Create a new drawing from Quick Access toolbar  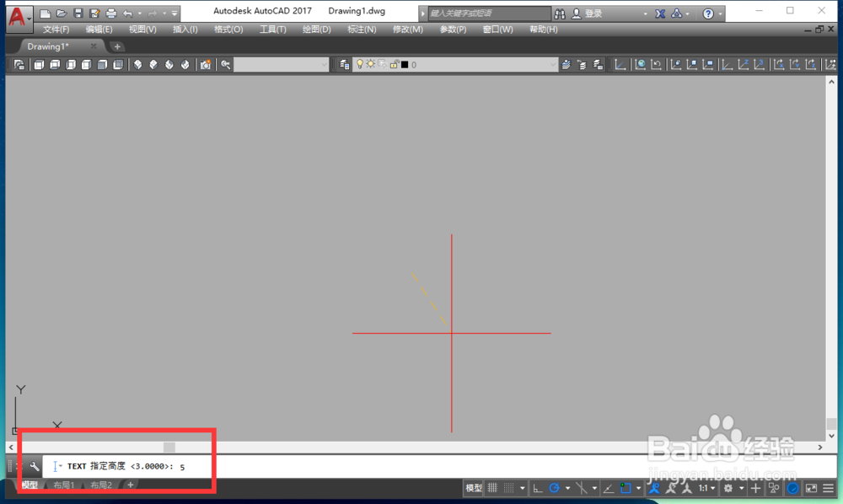46,13
